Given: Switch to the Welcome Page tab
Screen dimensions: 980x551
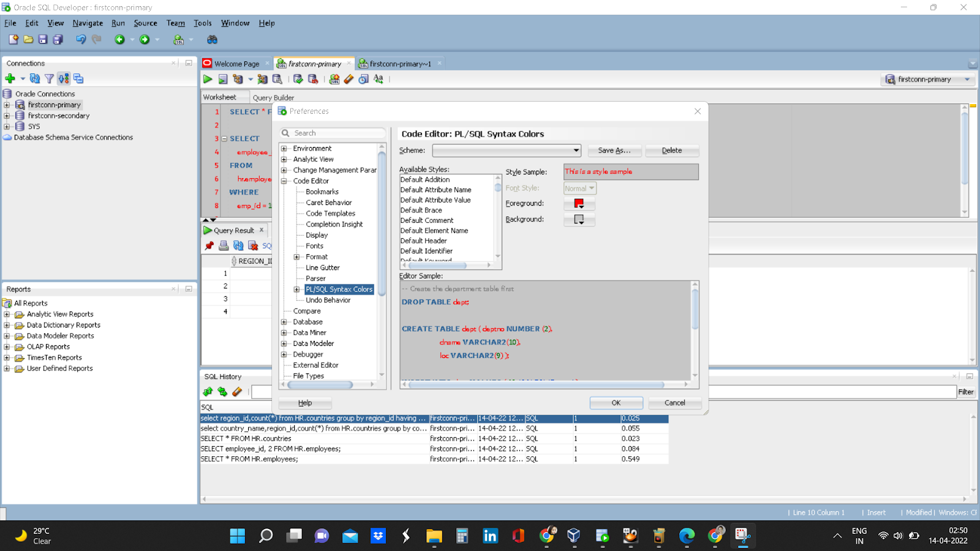Looking at the screenshot, I should 236,64.
